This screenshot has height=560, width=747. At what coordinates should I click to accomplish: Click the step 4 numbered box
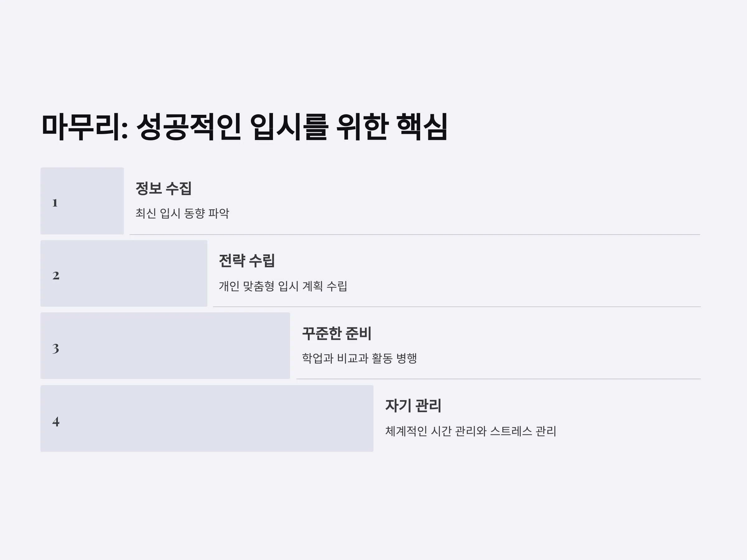tap(207, 418)
